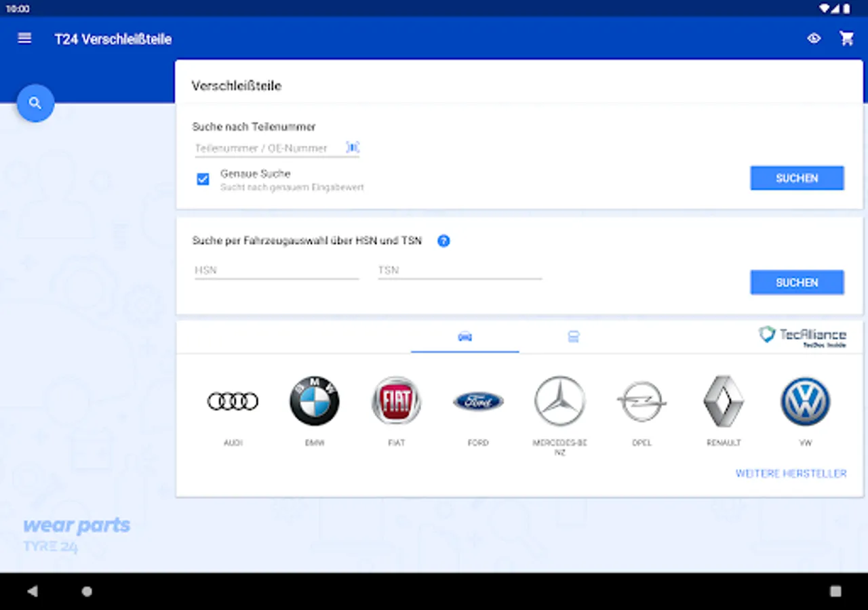Click the AUDI brand name text
868x610 pixels.
(x=233, y=443)
